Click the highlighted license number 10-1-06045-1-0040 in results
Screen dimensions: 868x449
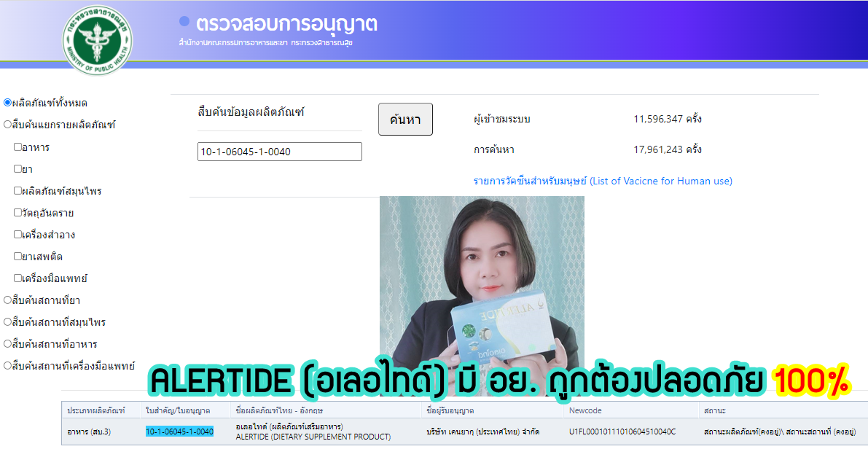tap(179, 432)
